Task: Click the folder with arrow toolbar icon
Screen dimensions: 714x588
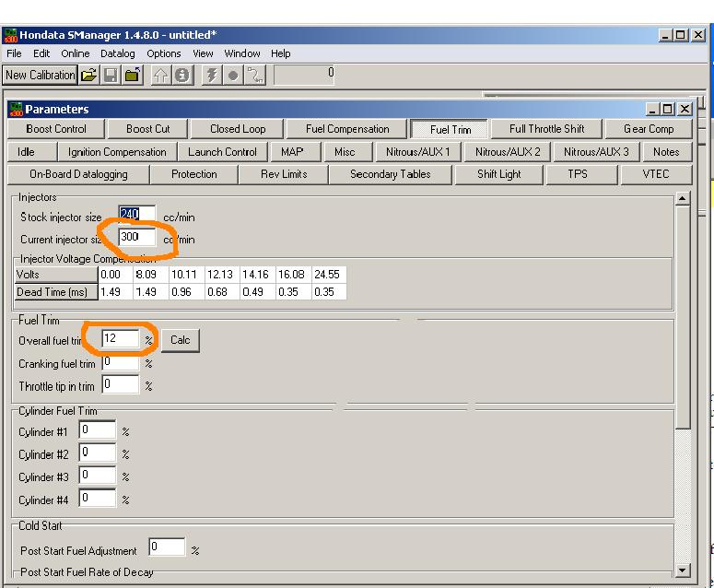Action: [133, 76]
